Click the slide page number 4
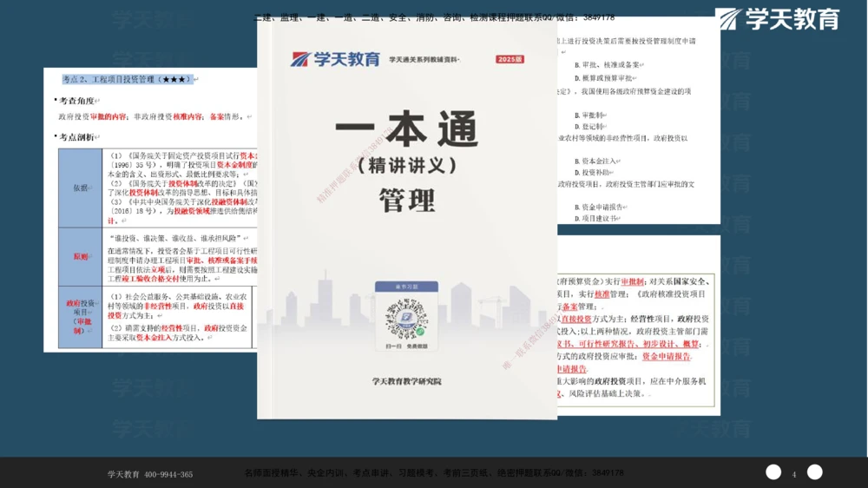868x488 pixels. click(794, 474)
